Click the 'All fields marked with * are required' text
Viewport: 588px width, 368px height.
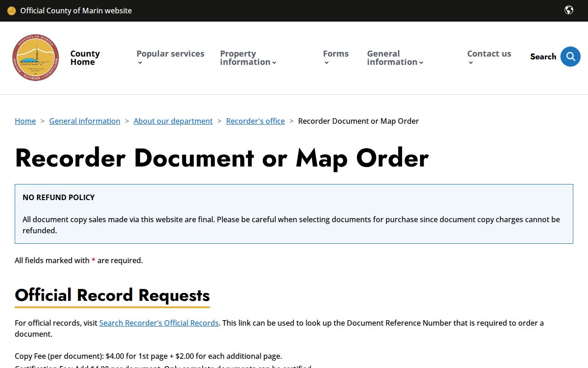tap(79, 260)
